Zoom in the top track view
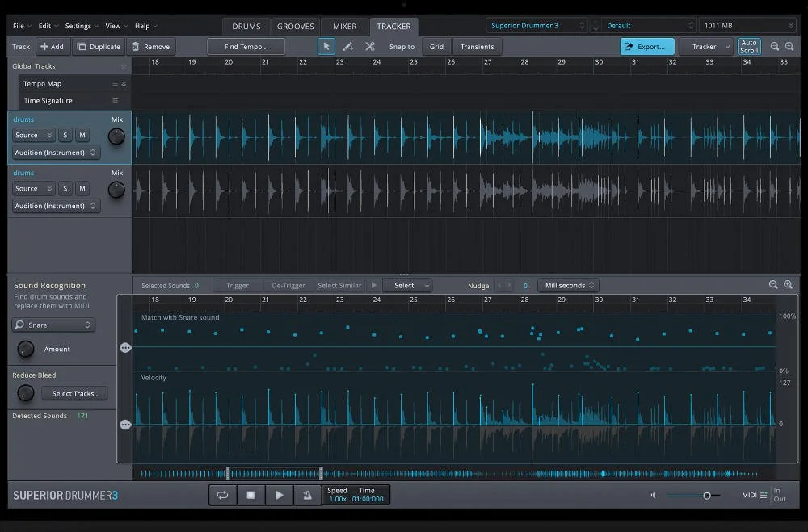 point(789,46)
